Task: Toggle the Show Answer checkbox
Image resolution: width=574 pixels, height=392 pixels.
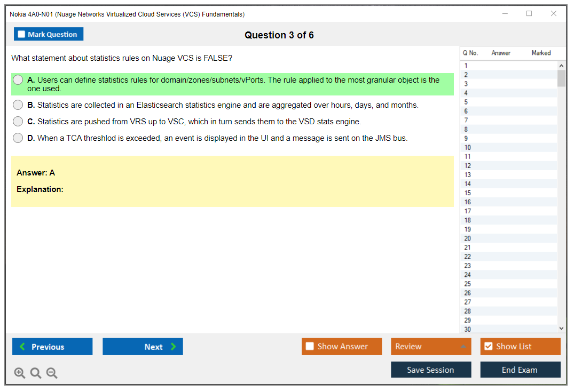Action: click(310, 347)
